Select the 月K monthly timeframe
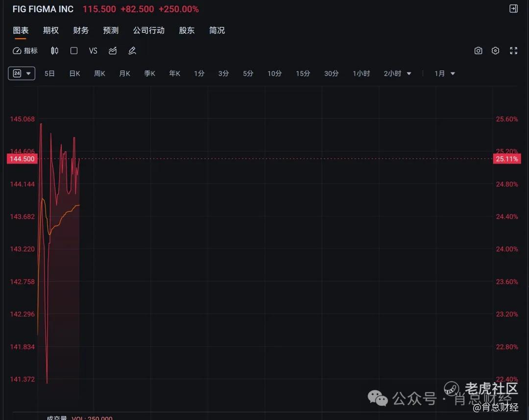Image resolution: width=529 pixels, height=420 pixels. 124,73
